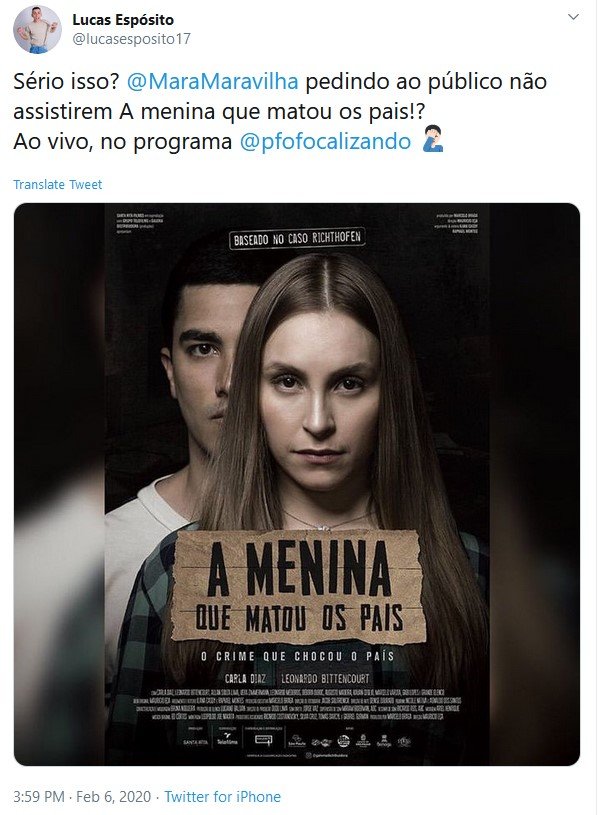601x815 pixels.
Task: Click the 3:59 PM tweet time
Action: click(38, 796)
